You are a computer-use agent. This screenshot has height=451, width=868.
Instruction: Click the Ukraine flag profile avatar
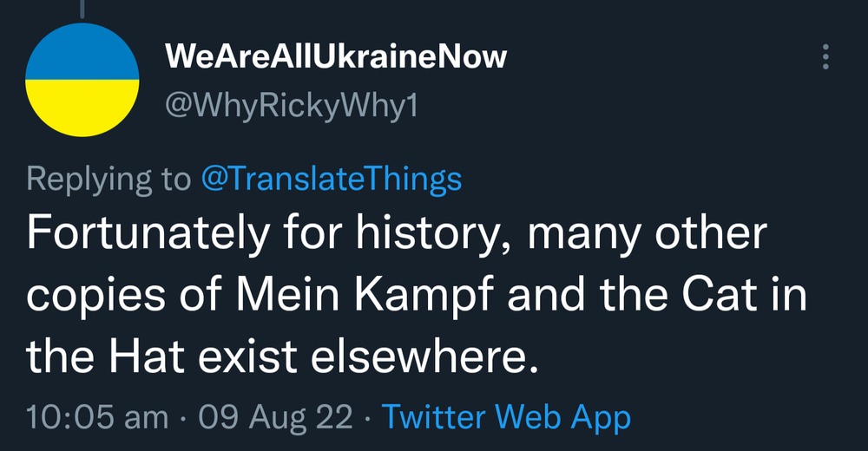click(x=83, y=80)
